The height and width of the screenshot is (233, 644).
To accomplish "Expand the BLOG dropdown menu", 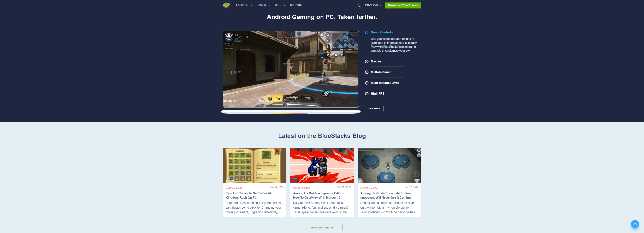I will (280, 5).
